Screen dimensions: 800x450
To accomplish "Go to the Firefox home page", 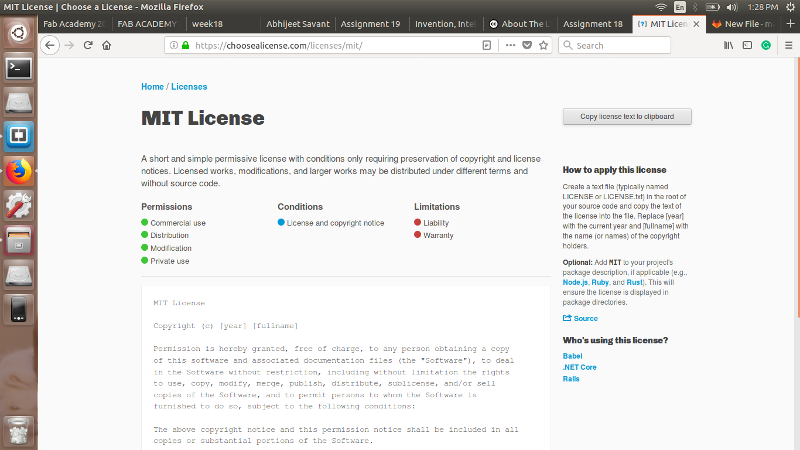I will coord(107,45).
